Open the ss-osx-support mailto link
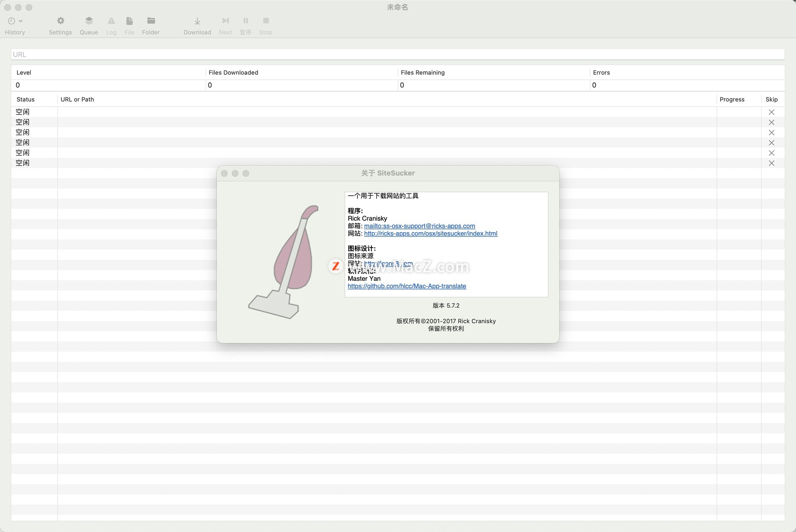 coord(420,226)
